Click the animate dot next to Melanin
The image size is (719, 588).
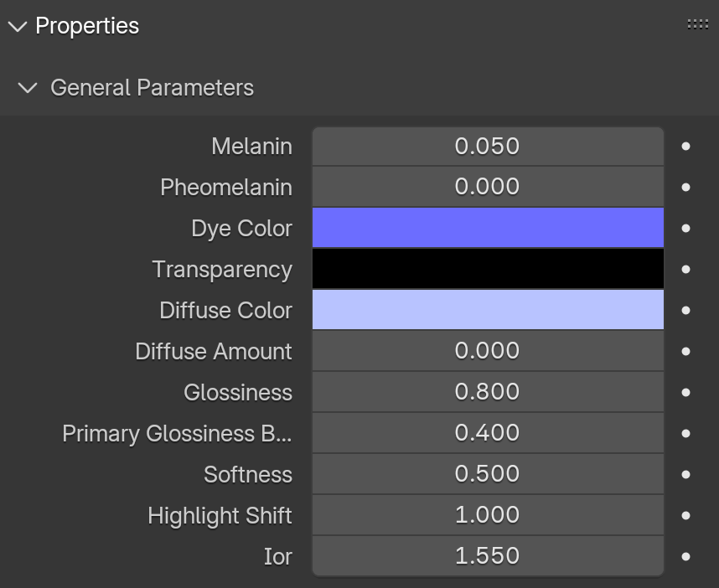coord(685,147)
